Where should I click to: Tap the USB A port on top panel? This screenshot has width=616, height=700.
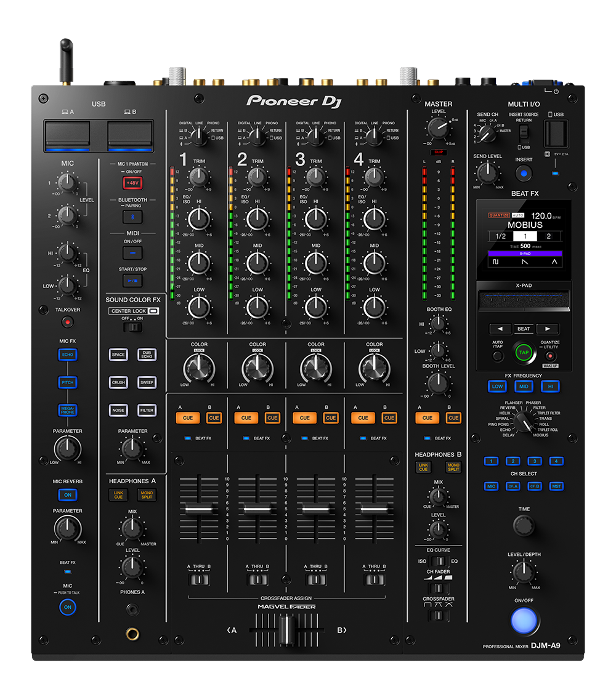[67, 134]
